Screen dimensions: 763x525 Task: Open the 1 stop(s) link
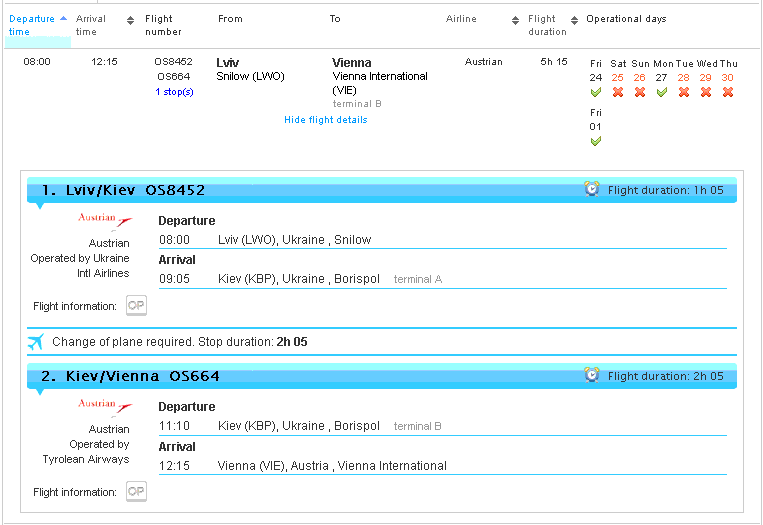click(x=174, y=92)
